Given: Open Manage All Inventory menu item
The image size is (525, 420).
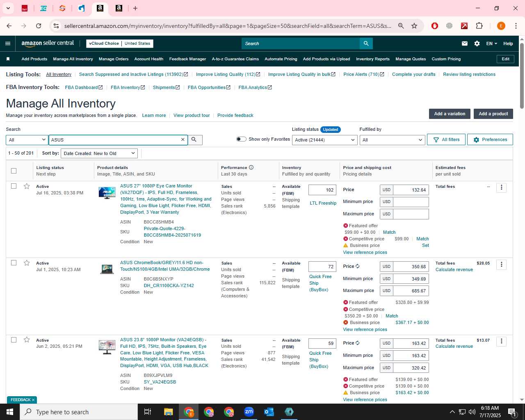Looking at the screenshot, I should point(73,59).
